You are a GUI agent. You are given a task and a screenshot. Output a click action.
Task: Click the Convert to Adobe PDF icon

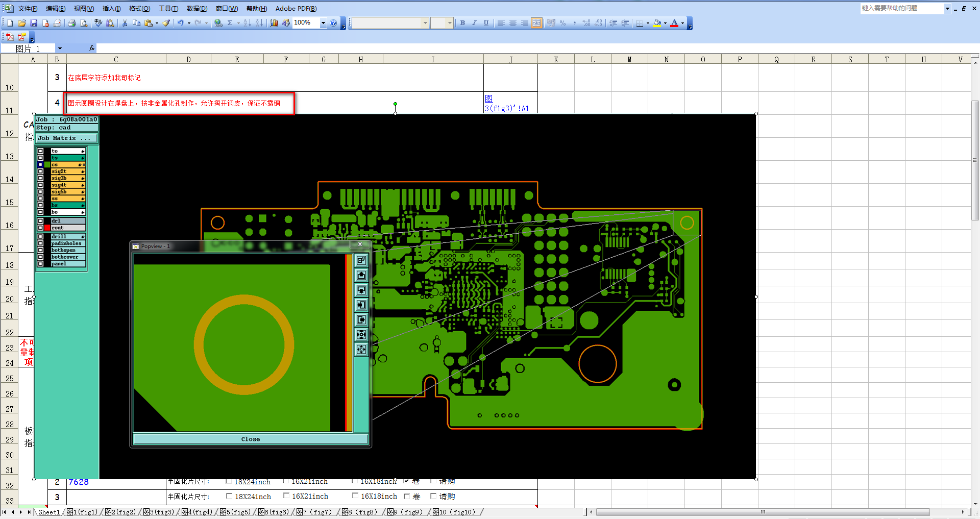tap(10, 37)
